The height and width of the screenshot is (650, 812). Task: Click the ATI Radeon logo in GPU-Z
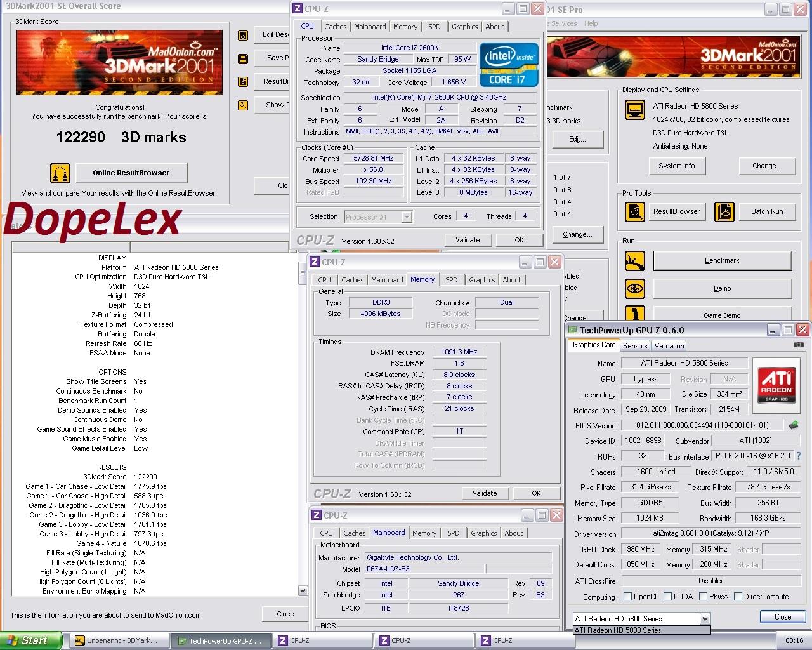pyautogui.click(x=777, y=385)
